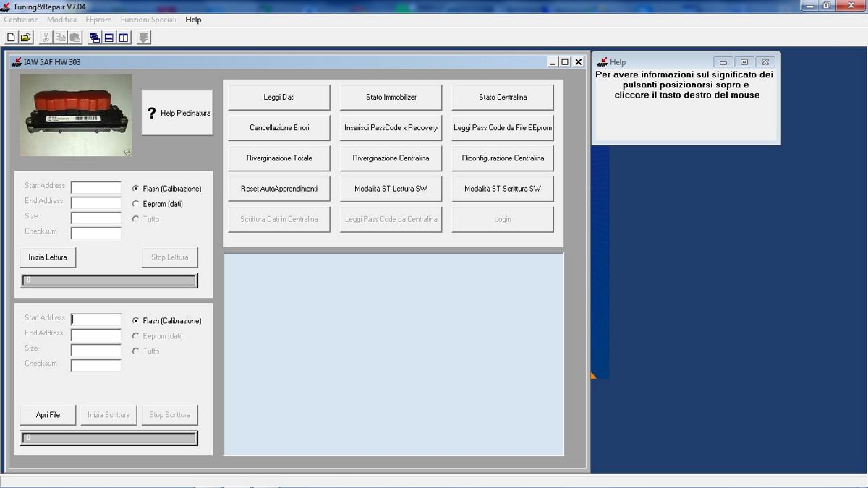This screenshot has width=868, height=488.
Task: Click the Open folder toolbar icon
Action: (26, 38)
